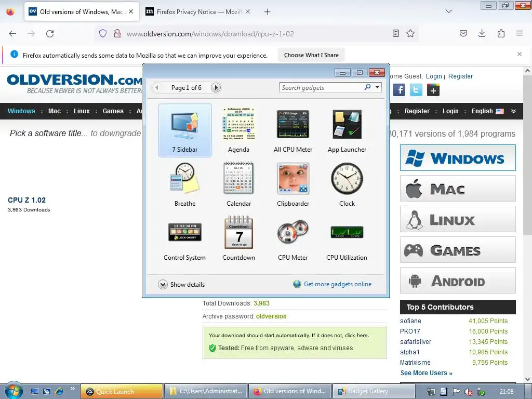Click the top Login link near Guest

434,76
